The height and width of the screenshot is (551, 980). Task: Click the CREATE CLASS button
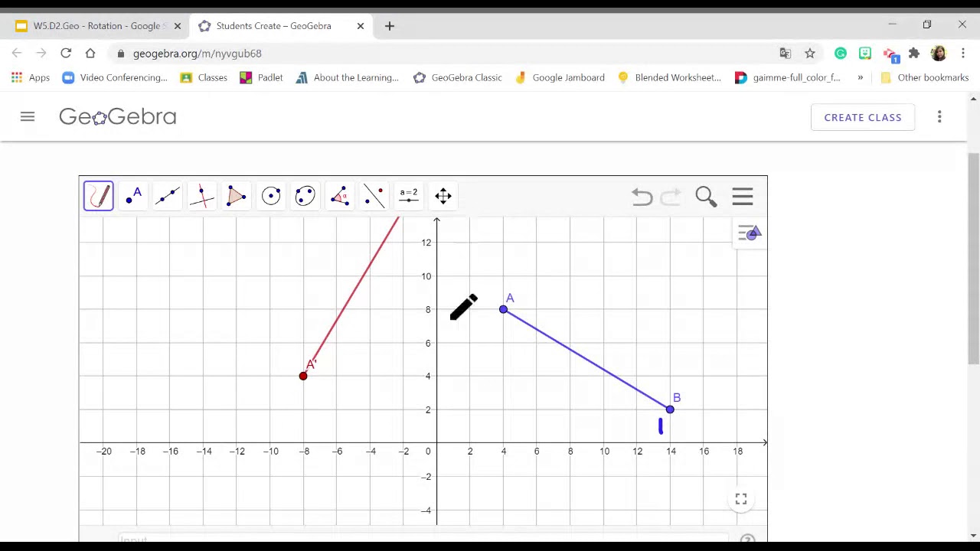point(863,117)
